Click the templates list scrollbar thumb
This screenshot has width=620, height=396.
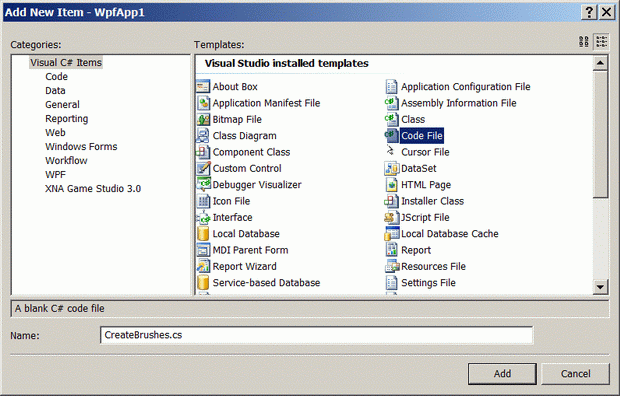tap(600, 134)
